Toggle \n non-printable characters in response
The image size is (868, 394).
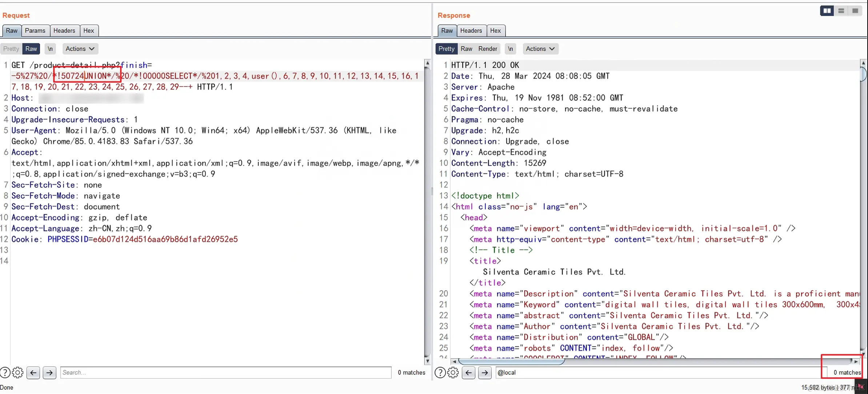[x=511, y=49]
